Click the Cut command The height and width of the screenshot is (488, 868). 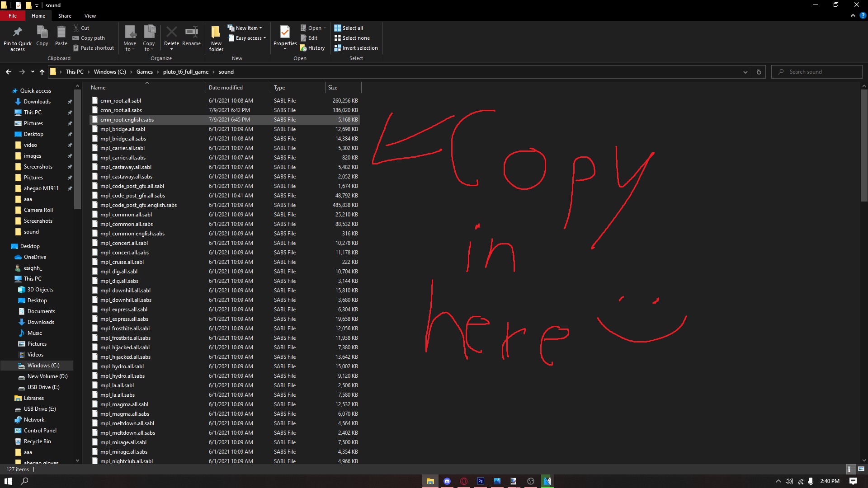[x=81, y=28]
